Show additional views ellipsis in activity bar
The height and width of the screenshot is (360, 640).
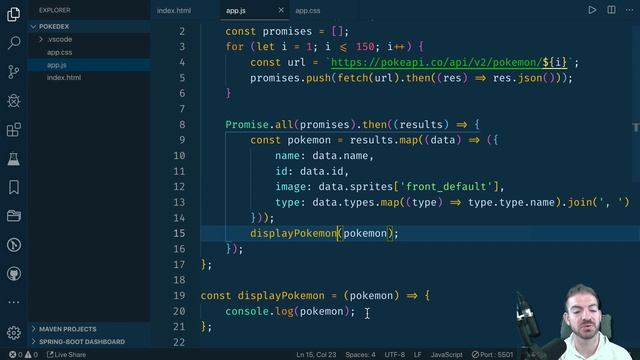click(14, 302)
